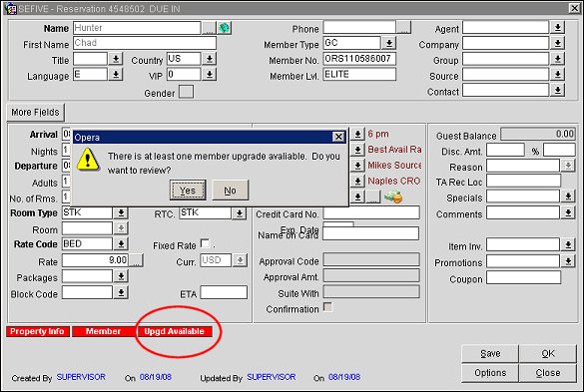Click the globe icon beside Name field
The image size is (584, 392).
point(225,28)
